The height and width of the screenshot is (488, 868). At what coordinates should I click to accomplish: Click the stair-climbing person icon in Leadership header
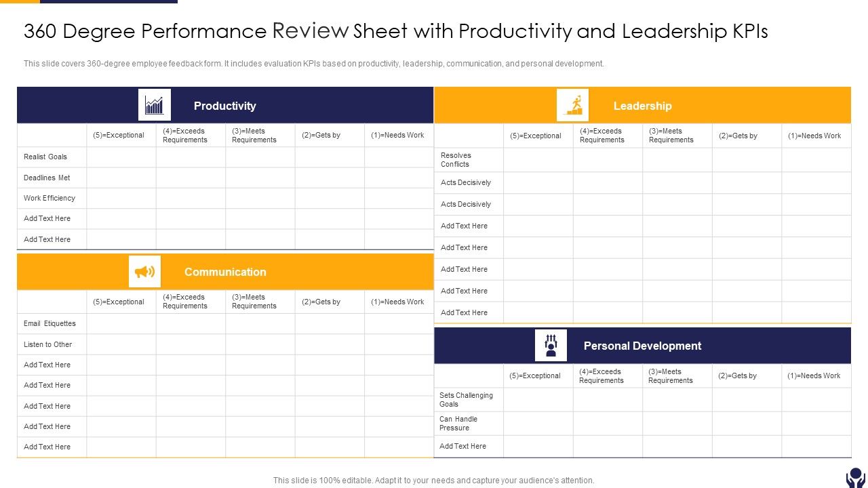[x=572, y=104]
